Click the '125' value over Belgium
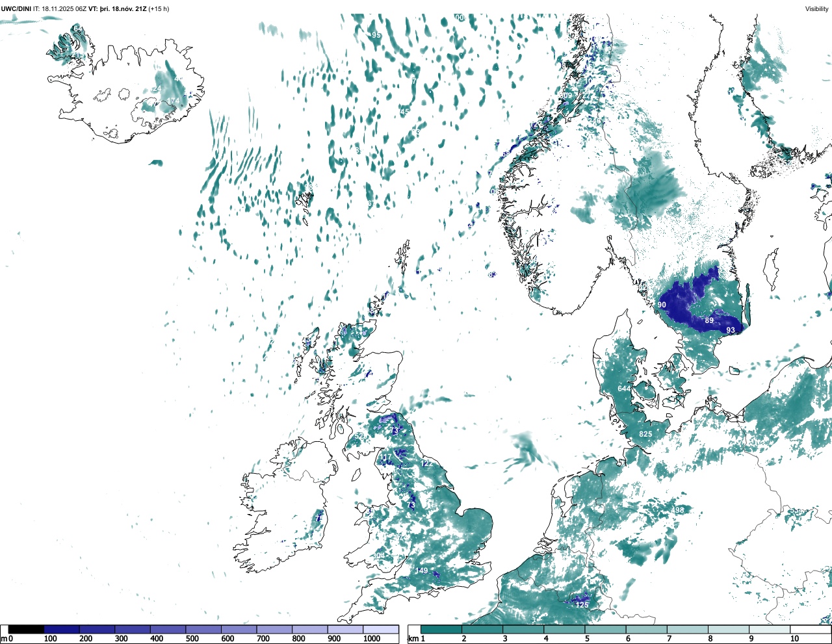This screenshot has height=644, width=832. pos(582,605)
